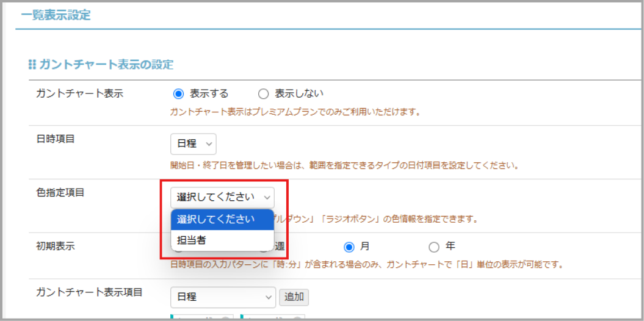Click the 一覧表示設定 page title
The width and height of the screenshot is (644, 321).
coord(56,16)
